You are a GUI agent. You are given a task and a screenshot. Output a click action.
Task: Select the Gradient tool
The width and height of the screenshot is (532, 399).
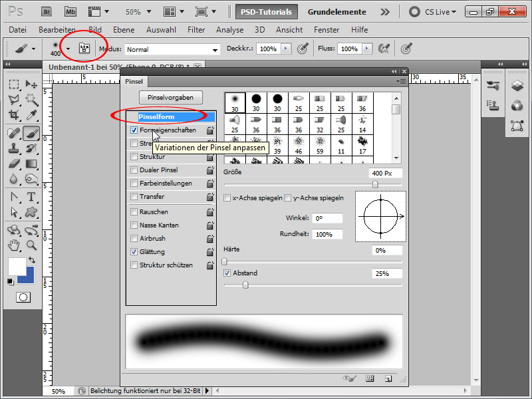tap(31, 164)
